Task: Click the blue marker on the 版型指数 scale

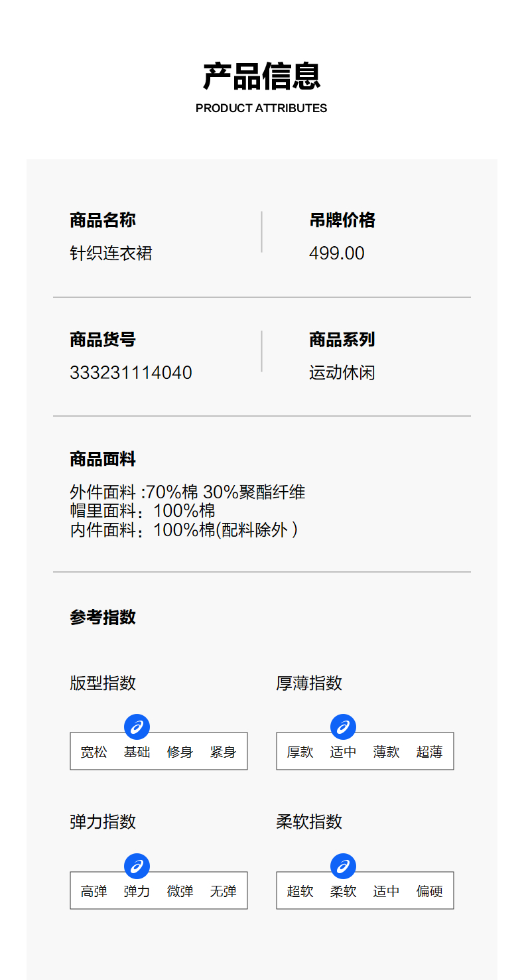Action: coord(137,727)
